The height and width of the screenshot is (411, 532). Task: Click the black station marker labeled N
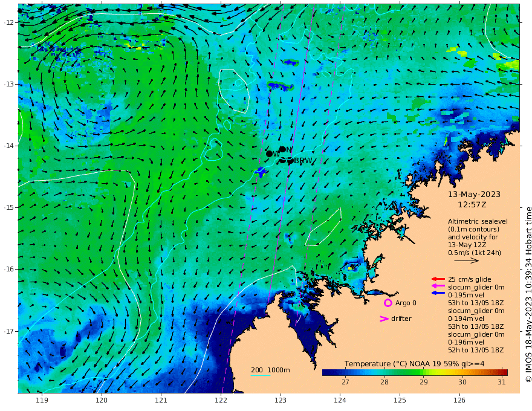[283, 149]
